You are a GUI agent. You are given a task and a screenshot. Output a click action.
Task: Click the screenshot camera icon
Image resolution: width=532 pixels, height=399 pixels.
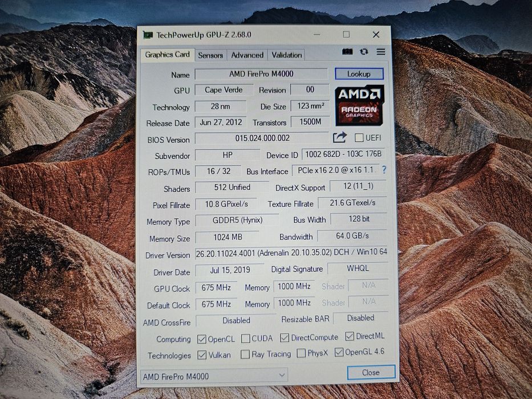pyautogui.click(x=347, y=51)
